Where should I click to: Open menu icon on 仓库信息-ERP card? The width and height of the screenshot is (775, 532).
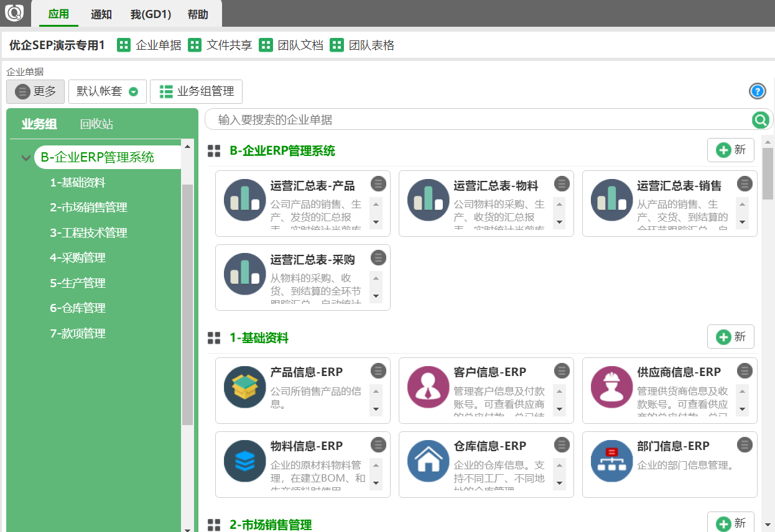562,444
